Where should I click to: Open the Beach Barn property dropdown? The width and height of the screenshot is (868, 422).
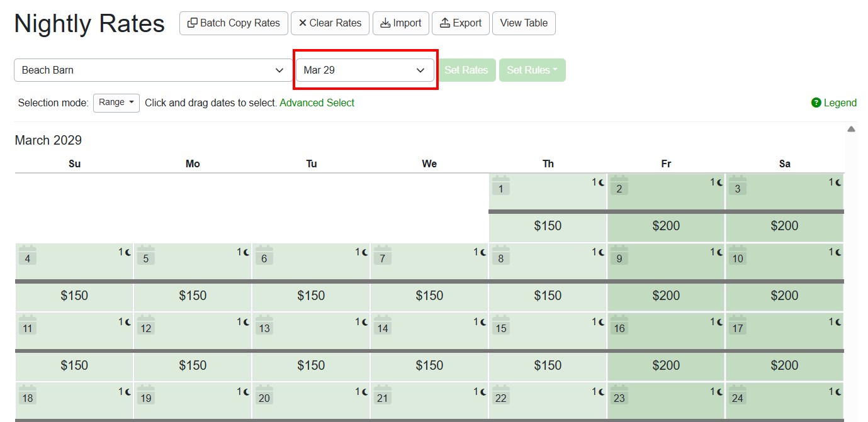pos(153,70)
